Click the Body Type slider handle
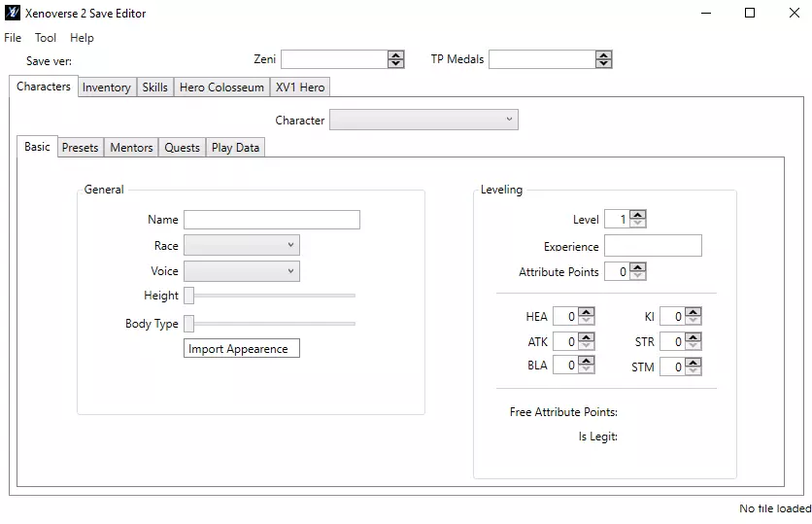The width and height of the screenshot is (812, 524). [189, 324]
